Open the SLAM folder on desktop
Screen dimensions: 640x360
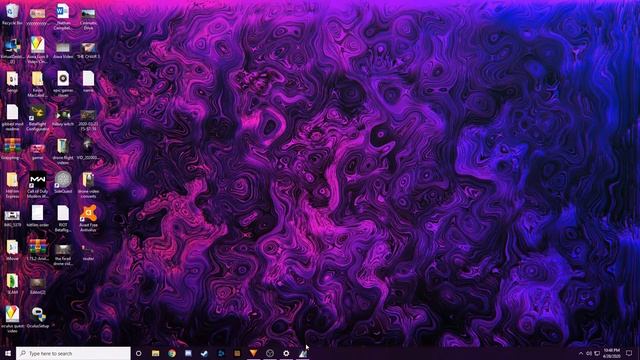[x=12, y=284]
